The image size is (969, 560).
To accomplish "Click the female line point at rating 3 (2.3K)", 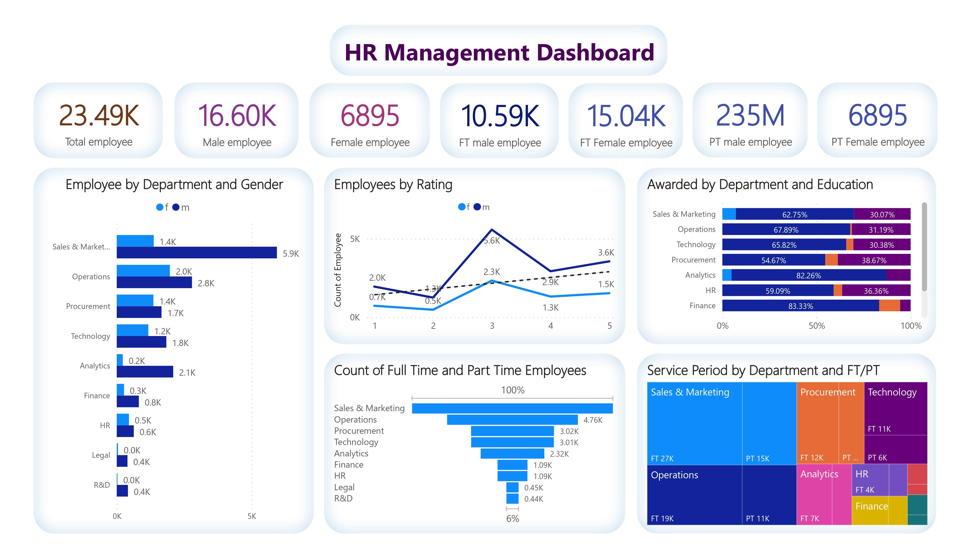I will [x=492, y=281].
